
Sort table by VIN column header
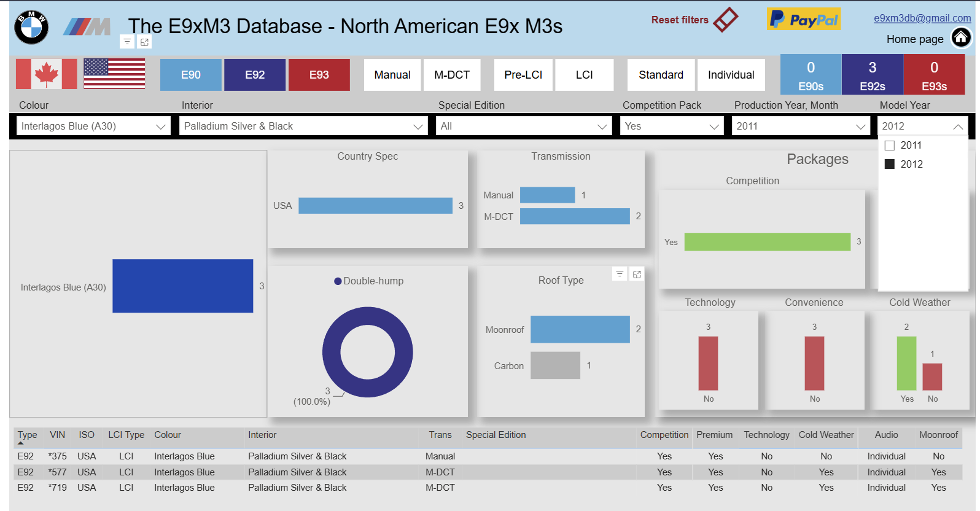pyautogui.click(x=57, y=435)
